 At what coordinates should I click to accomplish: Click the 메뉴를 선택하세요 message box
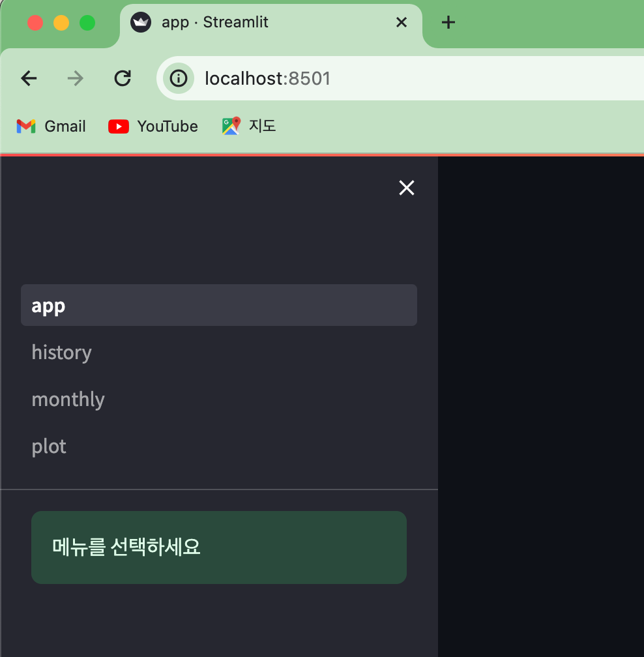click(x=219, y=547)
